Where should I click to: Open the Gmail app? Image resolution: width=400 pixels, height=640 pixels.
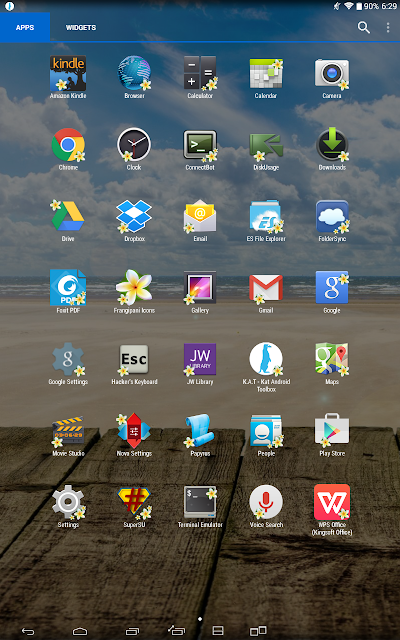(x=266, y=289)
